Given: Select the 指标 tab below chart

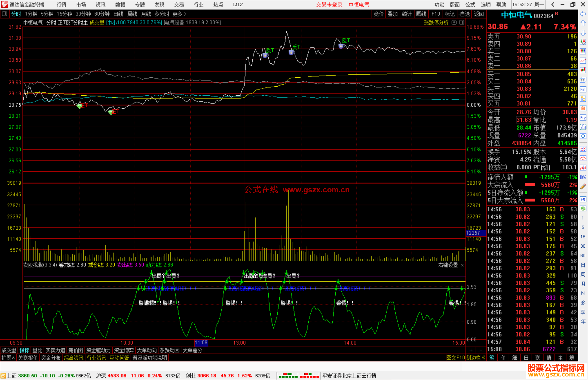Looking at the screenshot, I should 24,350.
